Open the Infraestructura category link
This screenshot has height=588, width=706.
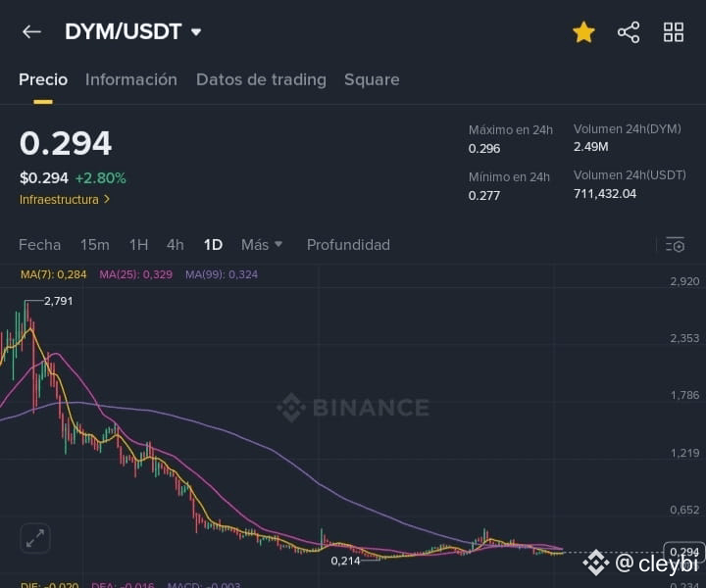[65, 199]
